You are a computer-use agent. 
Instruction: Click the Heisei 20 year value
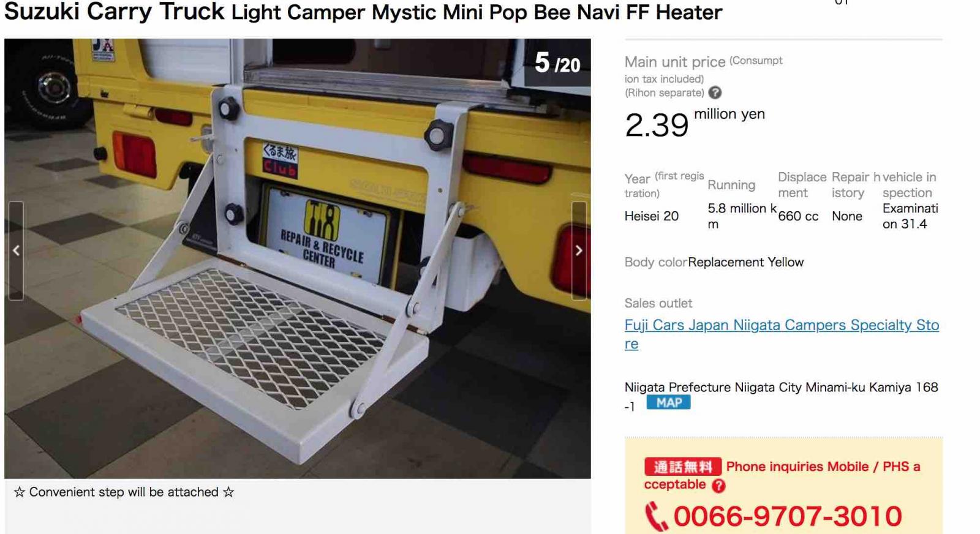coord(651,216)
